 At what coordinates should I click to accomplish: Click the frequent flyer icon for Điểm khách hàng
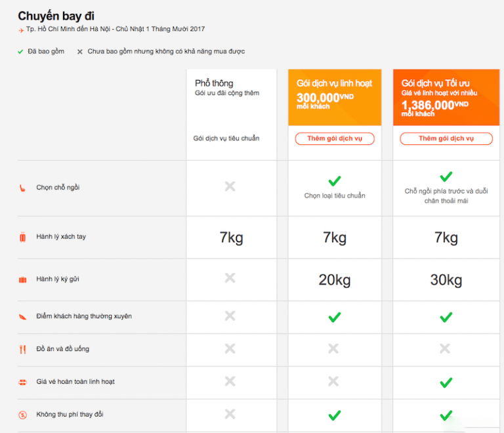[22, 316]
